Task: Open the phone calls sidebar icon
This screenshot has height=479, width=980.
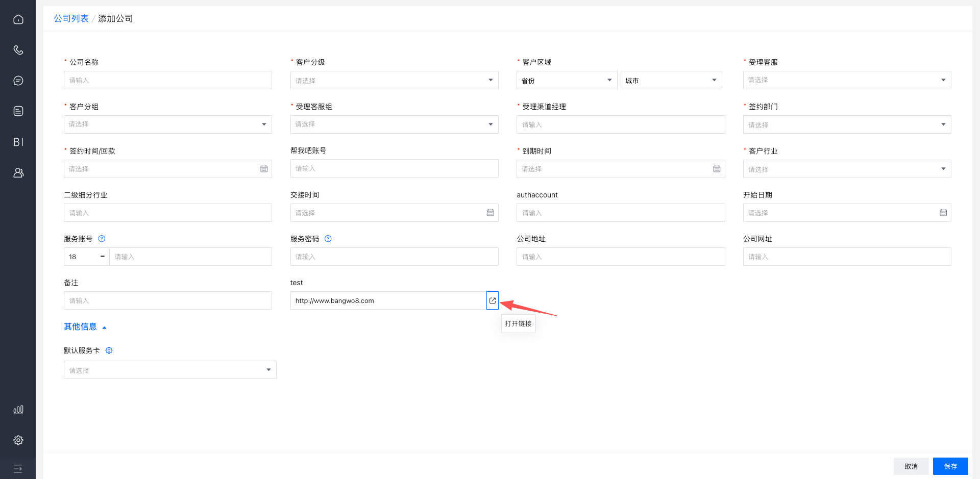Action: (x=18, y=50)
